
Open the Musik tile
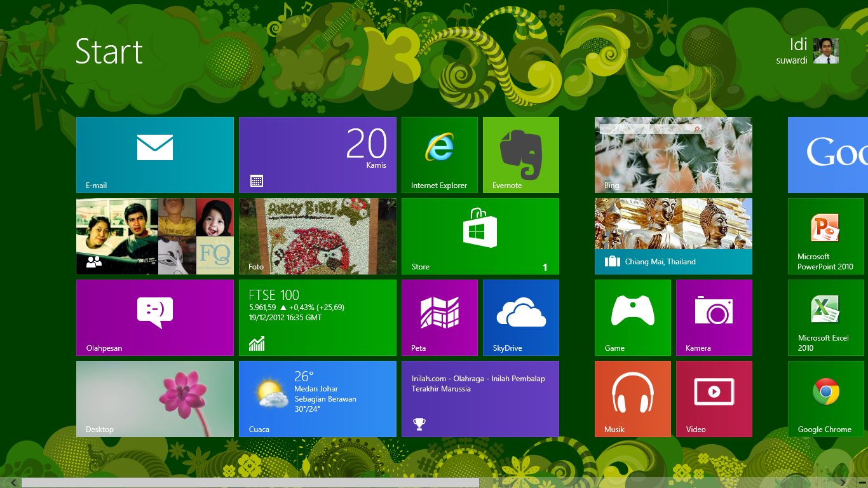pos(633,399)
